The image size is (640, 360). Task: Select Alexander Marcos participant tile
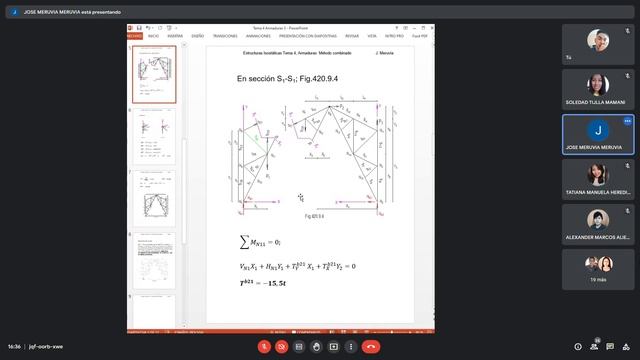click(x=598, y=224)
